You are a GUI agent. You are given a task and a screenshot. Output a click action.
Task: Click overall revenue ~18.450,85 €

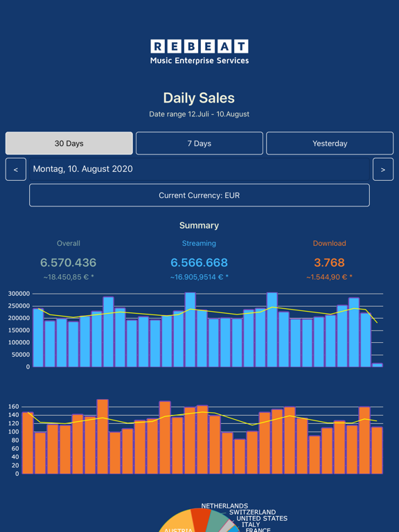click(69, 277)
